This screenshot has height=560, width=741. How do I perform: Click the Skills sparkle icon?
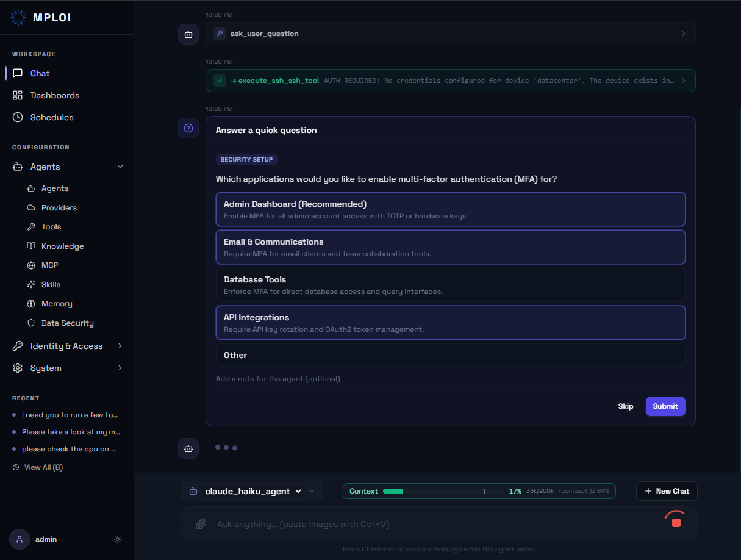(x=31, y=285)
